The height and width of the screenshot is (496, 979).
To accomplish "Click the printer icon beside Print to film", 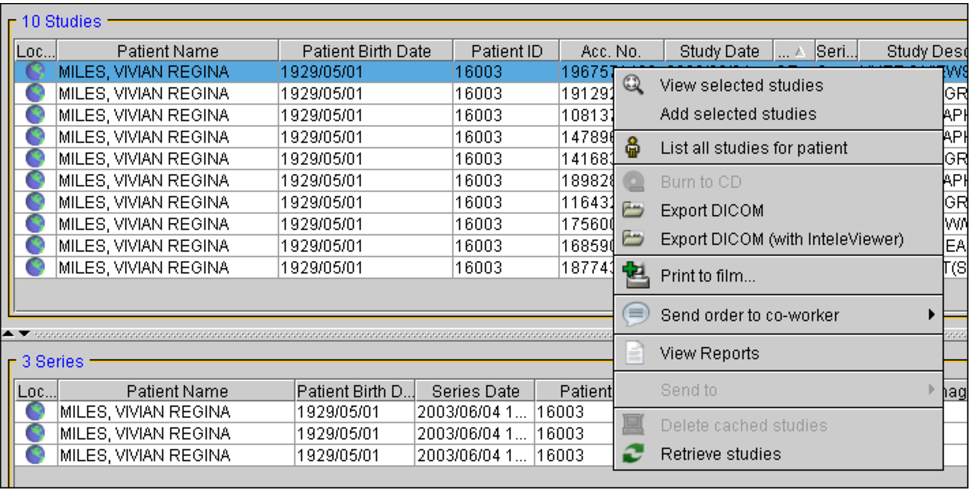I will [x=634, y=275].
